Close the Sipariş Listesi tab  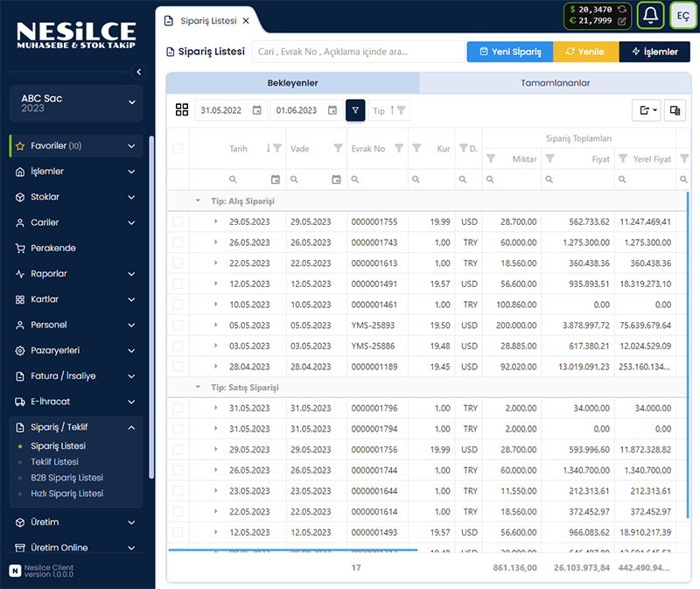[246, 21]
